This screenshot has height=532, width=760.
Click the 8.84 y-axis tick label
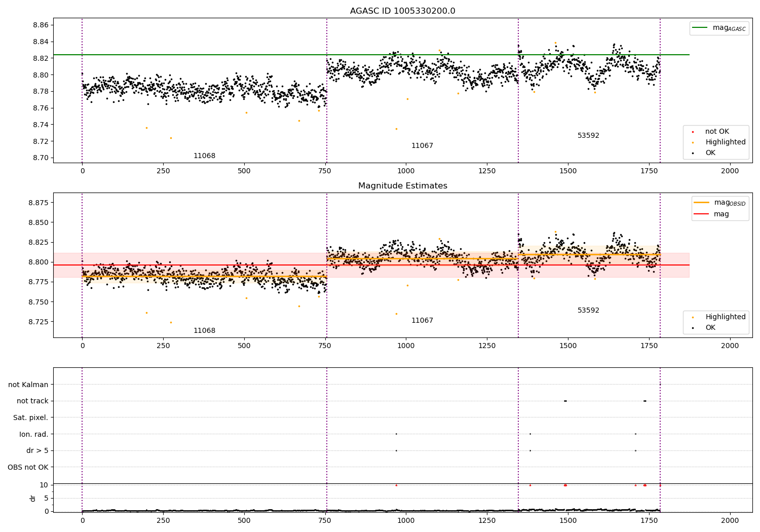coord(41,42)
